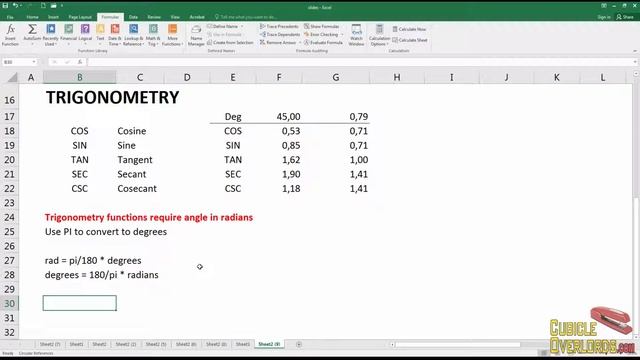Open the Name Box dropdown
This screenshot has width=640, height=360.
pyautogui.click(x=34, y=62)
